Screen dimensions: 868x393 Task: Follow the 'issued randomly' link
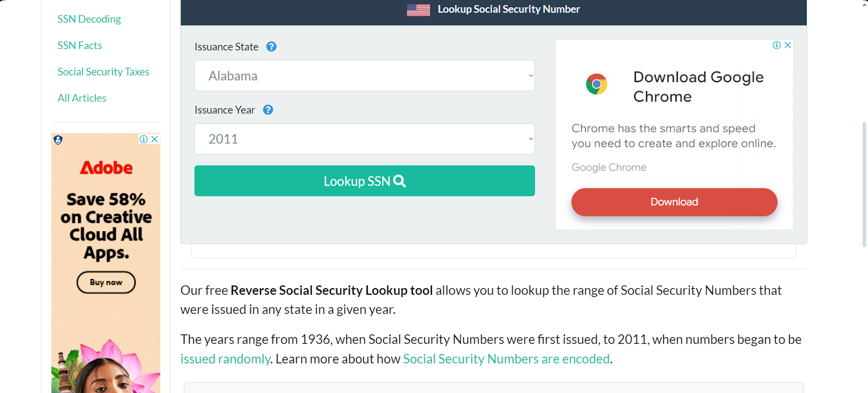(225, 359)
